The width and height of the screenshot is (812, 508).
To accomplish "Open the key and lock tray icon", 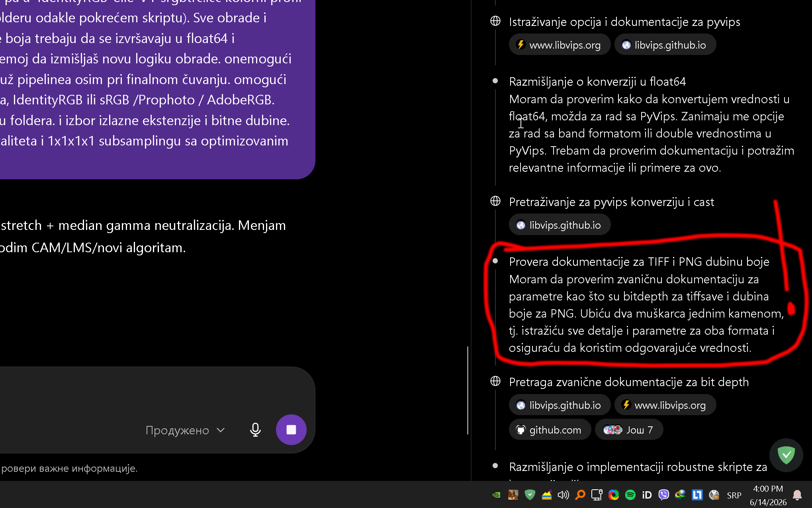I will pyautogui.click(x=714, y=495).
